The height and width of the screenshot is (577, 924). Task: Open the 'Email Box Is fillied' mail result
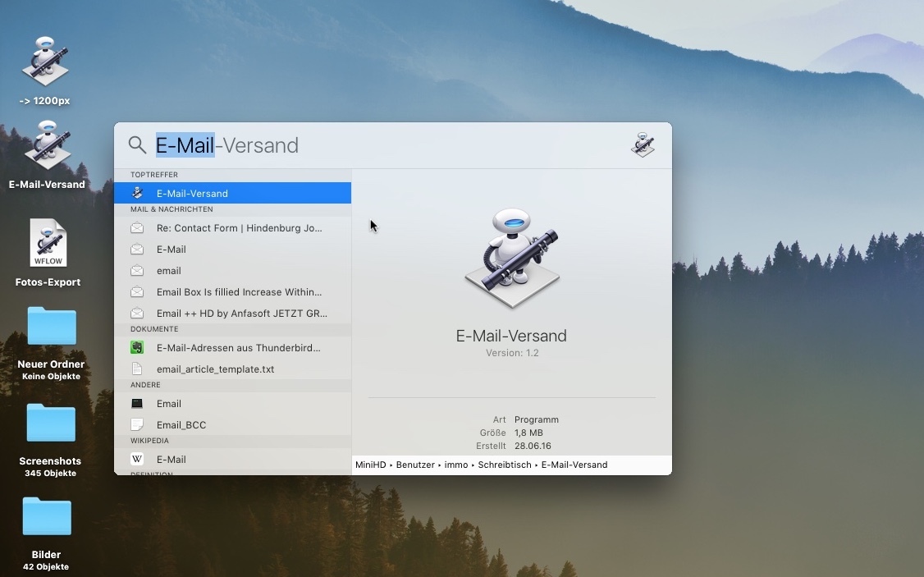[233, 291]
